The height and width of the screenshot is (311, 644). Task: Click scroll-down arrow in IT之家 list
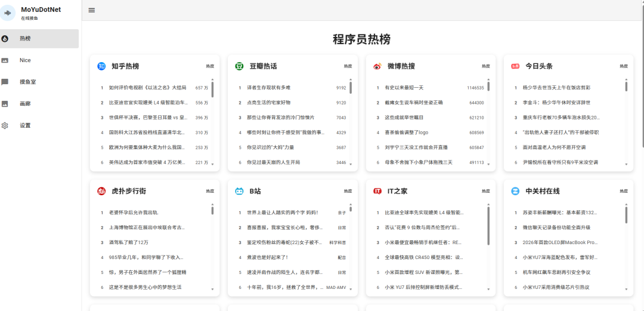(x=488, y=289)
